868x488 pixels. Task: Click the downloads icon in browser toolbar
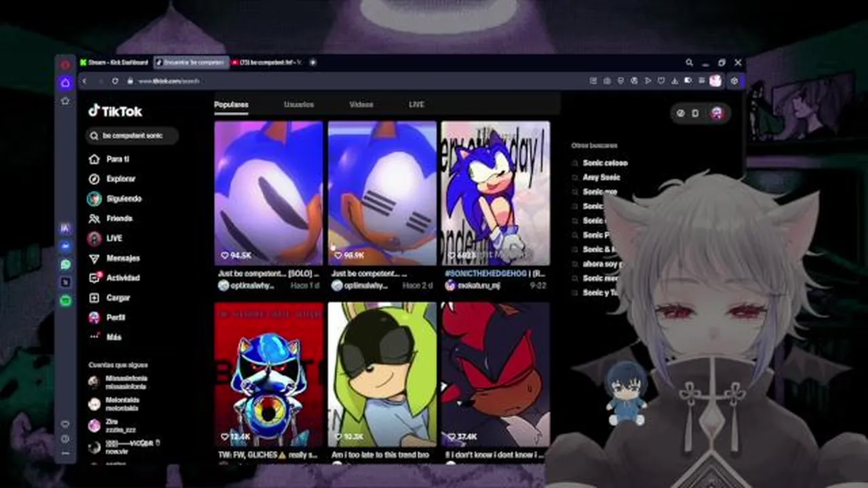pyautogui.click(x=675, y=81)
